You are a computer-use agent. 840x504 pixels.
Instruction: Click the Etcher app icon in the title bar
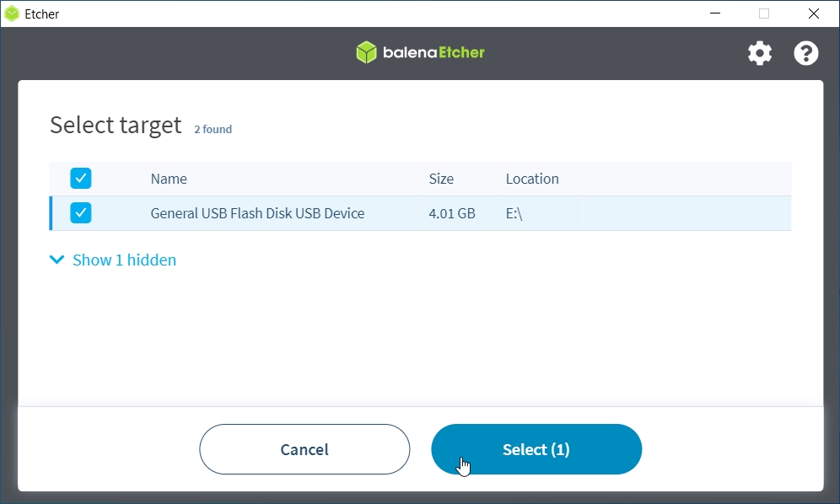(12, 13)
